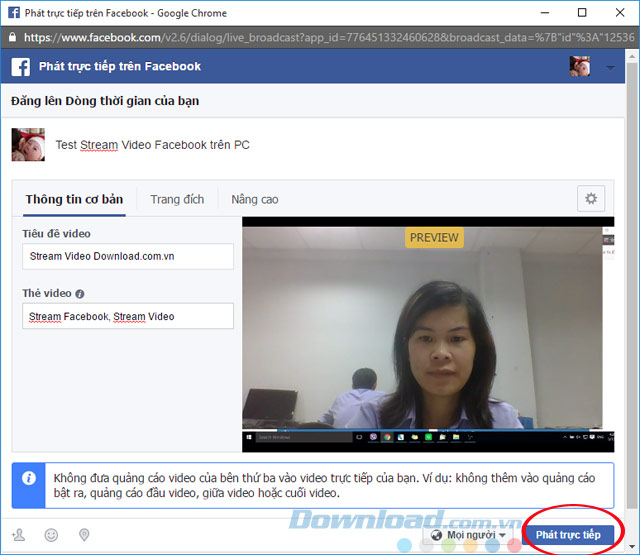The height and width of the screenshot is (555, 640).
Task: Click the Thẻ video tags field
Action: [127, 317]
